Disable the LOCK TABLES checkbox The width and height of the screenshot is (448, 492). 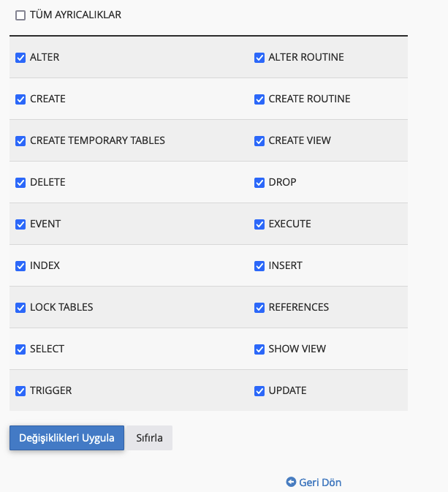click(x=20, y=308)
